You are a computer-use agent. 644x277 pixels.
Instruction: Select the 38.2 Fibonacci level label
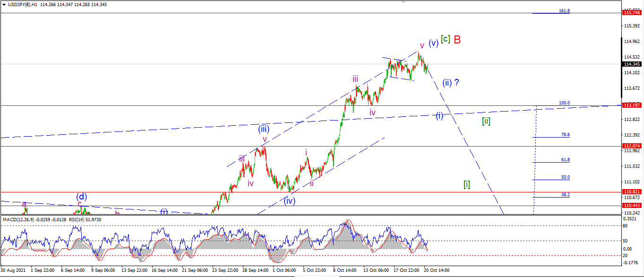tap(566, 194)
